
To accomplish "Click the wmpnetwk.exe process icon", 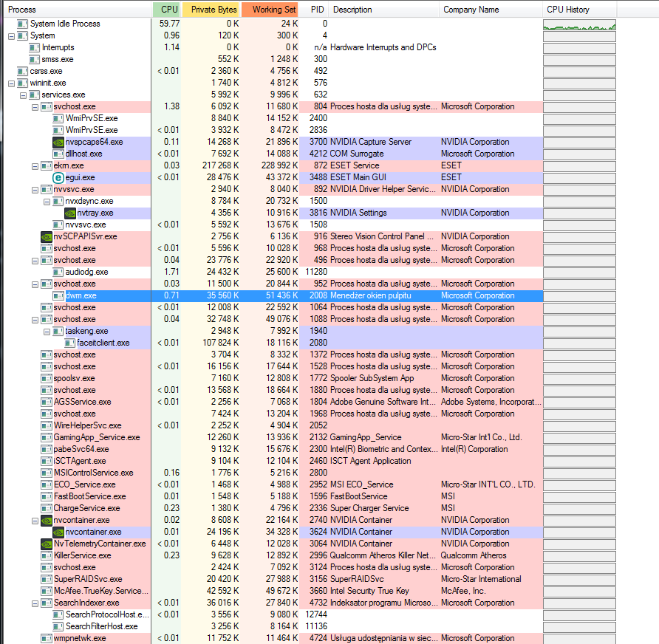I will (47, 638).
